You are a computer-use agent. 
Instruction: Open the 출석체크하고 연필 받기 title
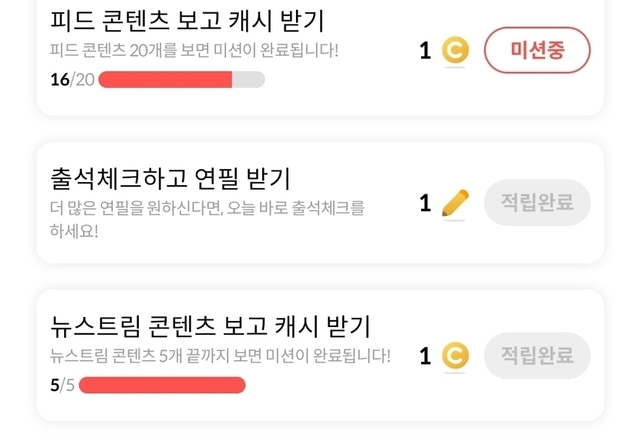coord(170,178)
